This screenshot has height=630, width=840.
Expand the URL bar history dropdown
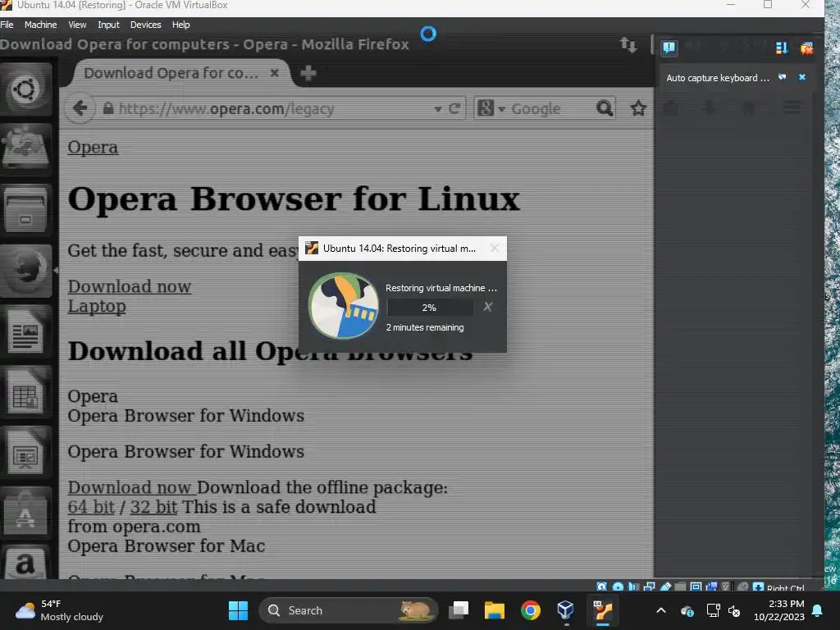coord(438,109)
